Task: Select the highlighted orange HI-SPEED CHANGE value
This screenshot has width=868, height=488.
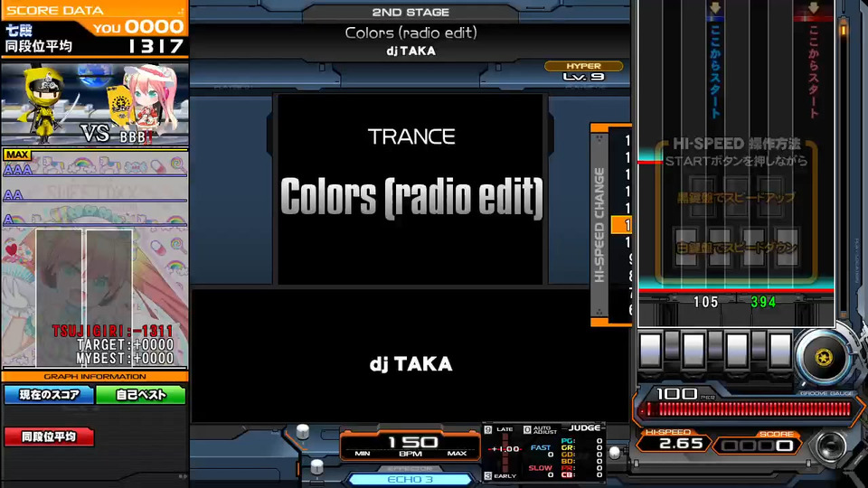Action: click(621, 225)
